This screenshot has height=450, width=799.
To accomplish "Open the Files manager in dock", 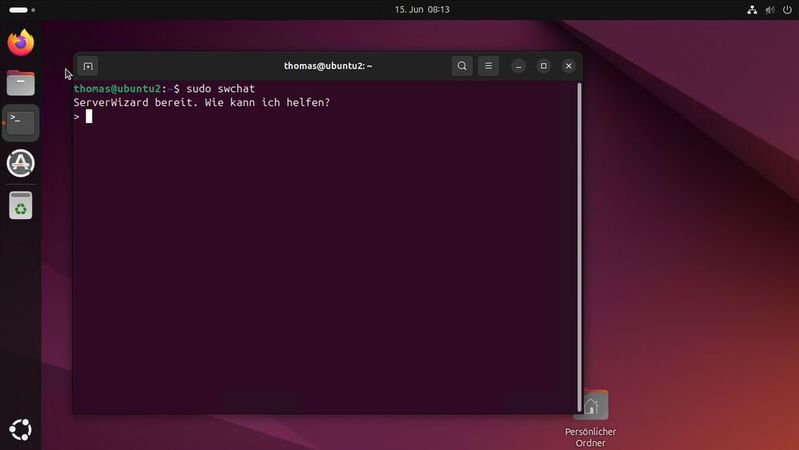I will 20,83.
